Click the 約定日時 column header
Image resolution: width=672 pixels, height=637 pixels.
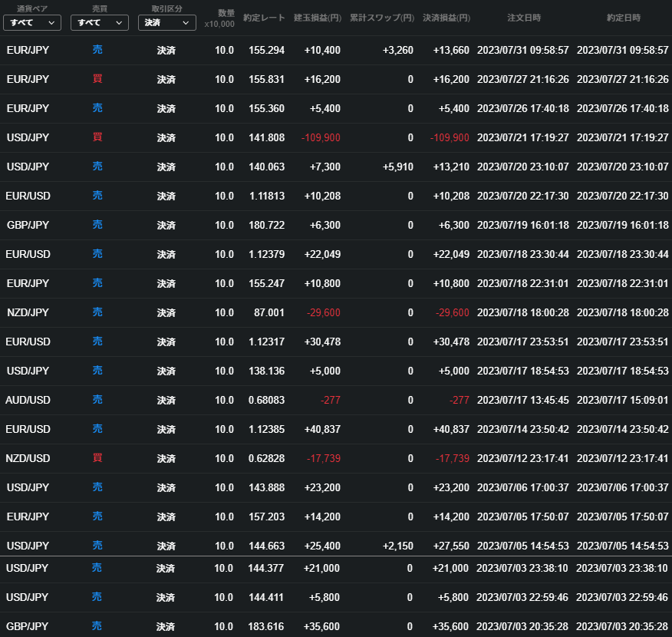pos(624,18)
